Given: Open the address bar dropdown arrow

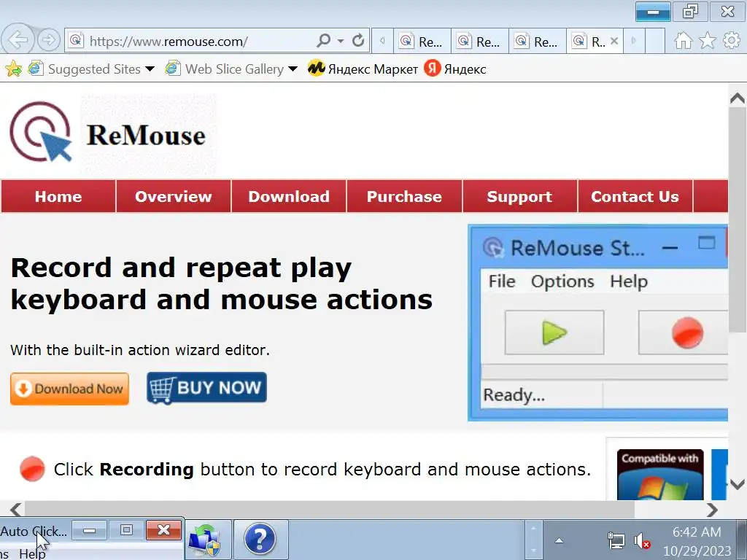Looking at the screenshot, I should point(341,42).
